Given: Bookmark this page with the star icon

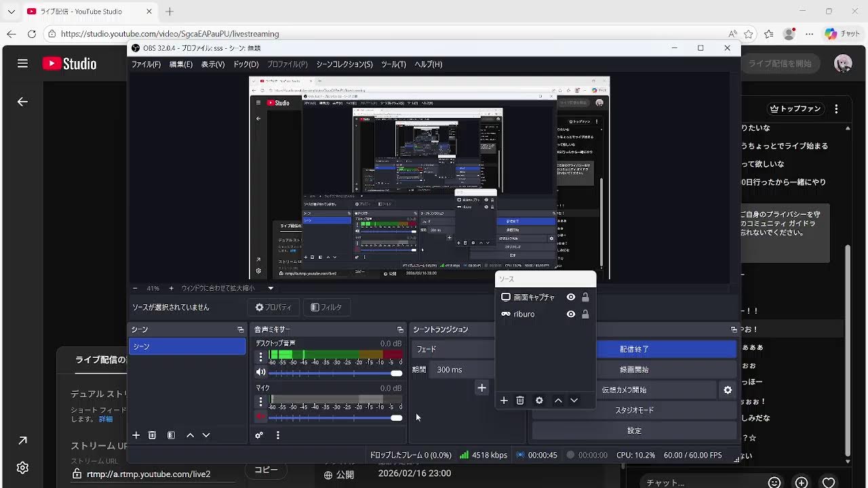Looking at the screenshot, I should pyautogui.click(x=749, y=34).
